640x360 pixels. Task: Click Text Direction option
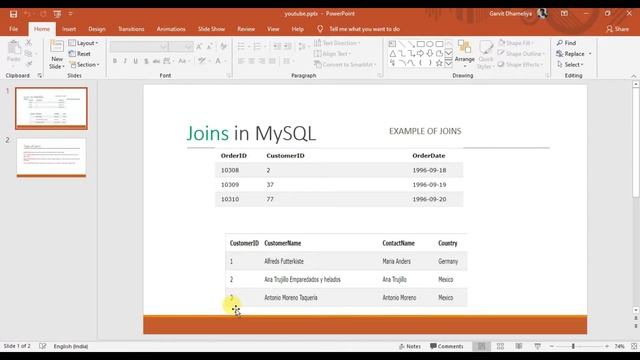(x=337, y=43)
